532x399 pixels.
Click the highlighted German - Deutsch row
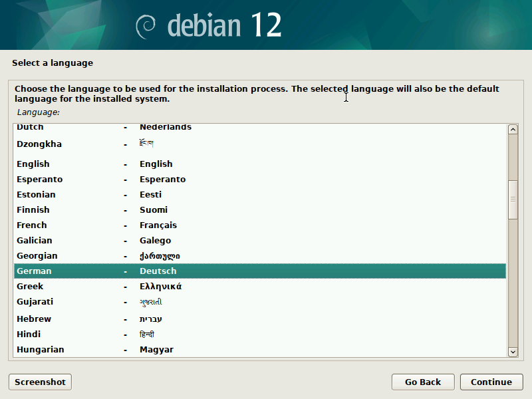(259, 271)
